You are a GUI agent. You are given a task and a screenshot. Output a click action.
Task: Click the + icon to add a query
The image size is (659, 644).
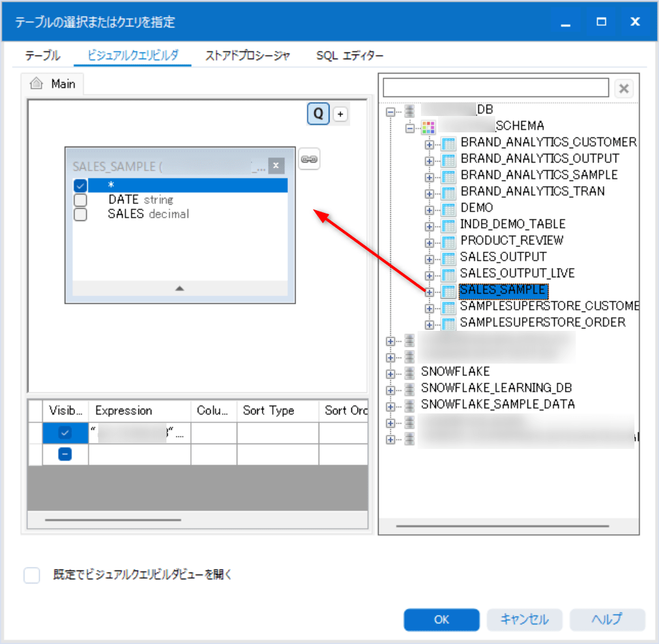pyautogui.click(x=340, y=114)
